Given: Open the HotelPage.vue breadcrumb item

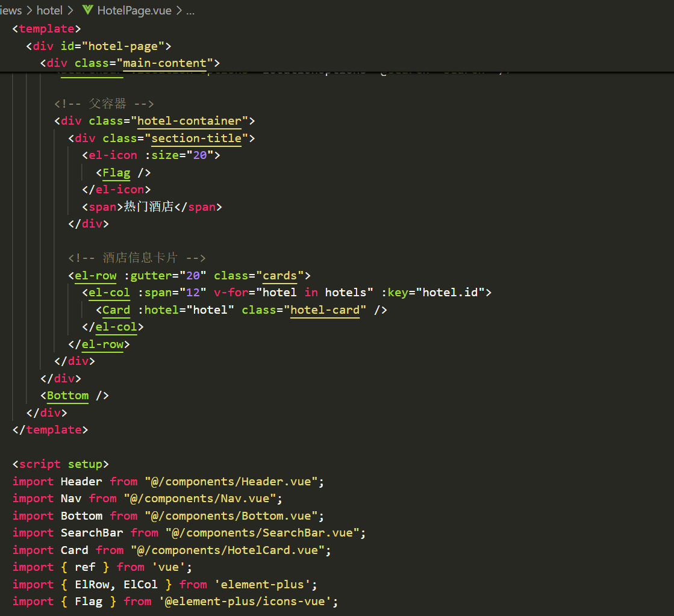Looking at the screenshot, I should [x=134, y=10].
